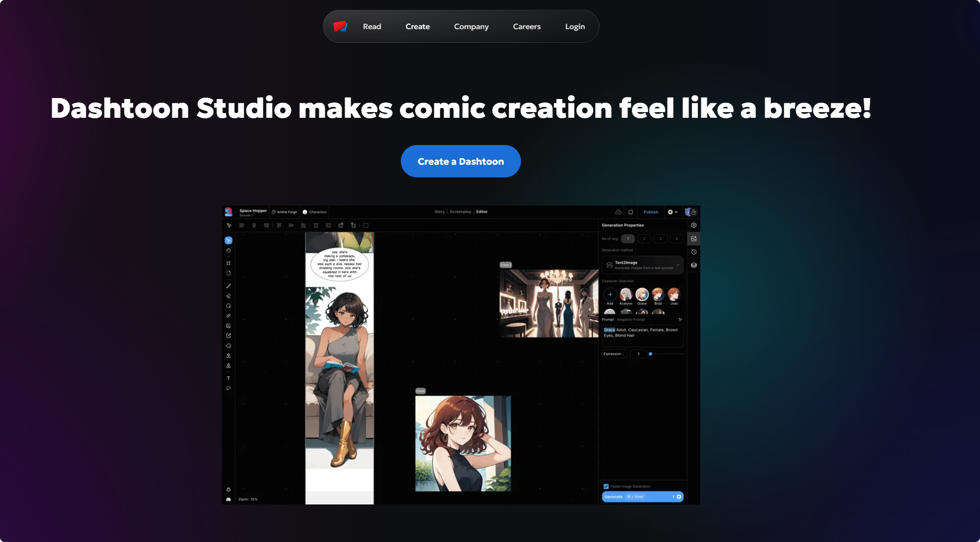Click the Login link
The height and width of the screenshot is (542, 980).
click(x=574, y=27)
